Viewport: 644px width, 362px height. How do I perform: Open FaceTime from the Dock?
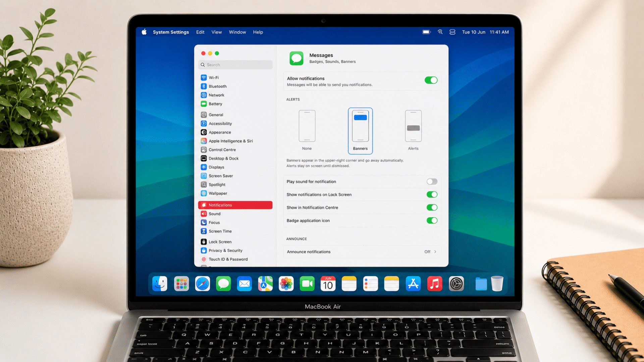pos(307,284)
